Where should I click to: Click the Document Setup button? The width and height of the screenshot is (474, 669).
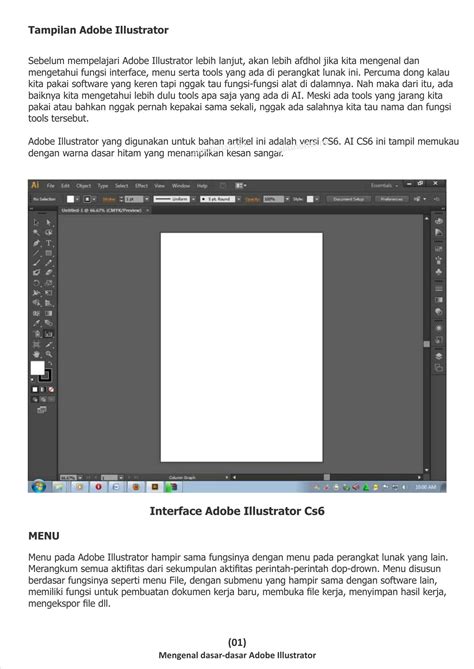(x=349, y=199)
